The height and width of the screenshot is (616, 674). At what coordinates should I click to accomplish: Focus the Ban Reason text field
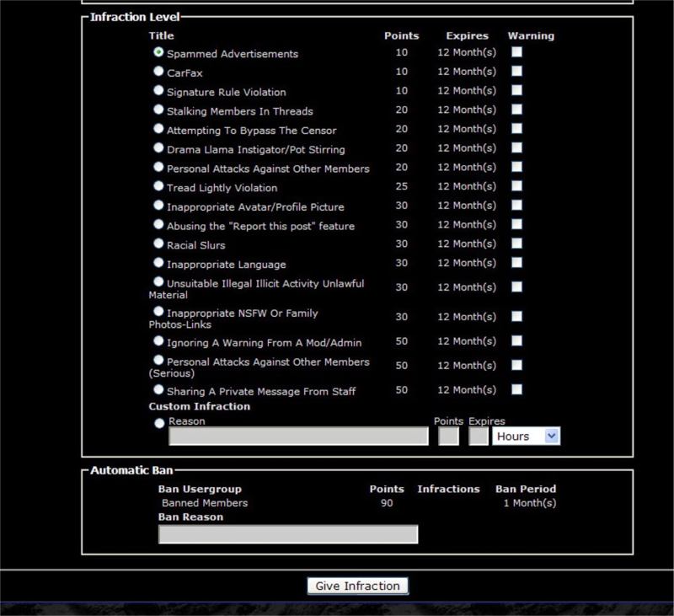(x=288, y=534)
